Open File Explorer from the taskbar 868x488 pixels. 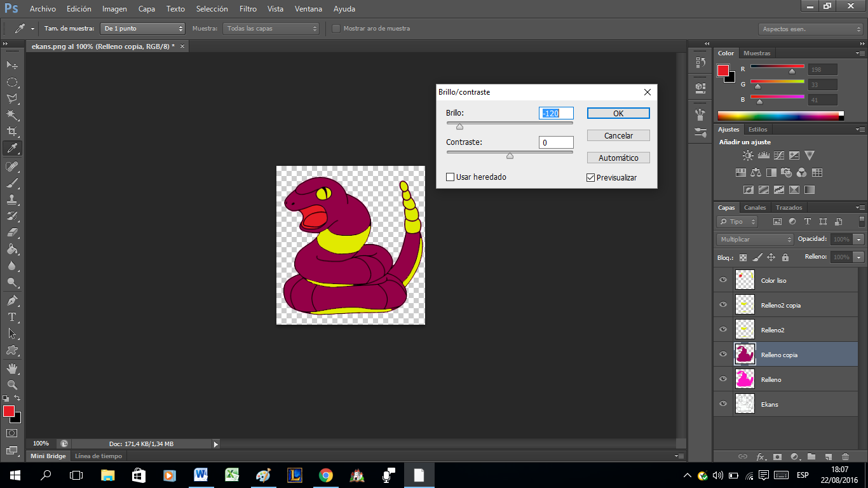coord(107,475)
